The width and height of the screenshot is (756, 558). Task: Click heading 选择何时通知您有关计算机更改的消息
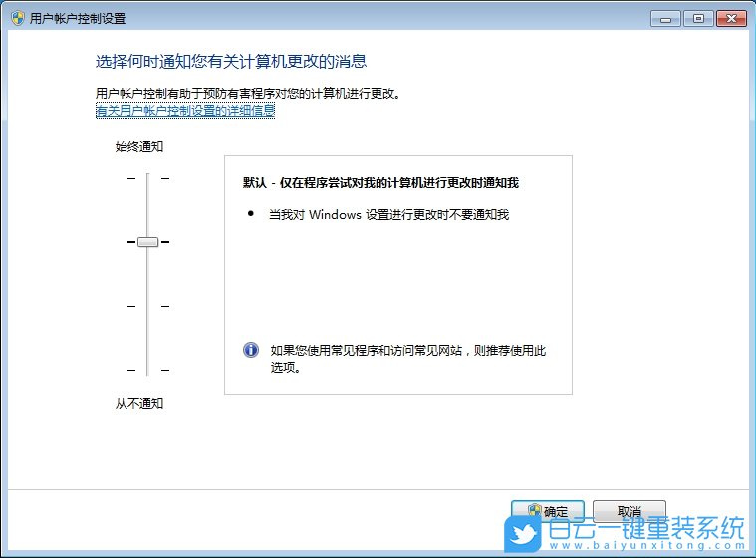[231, 61]
